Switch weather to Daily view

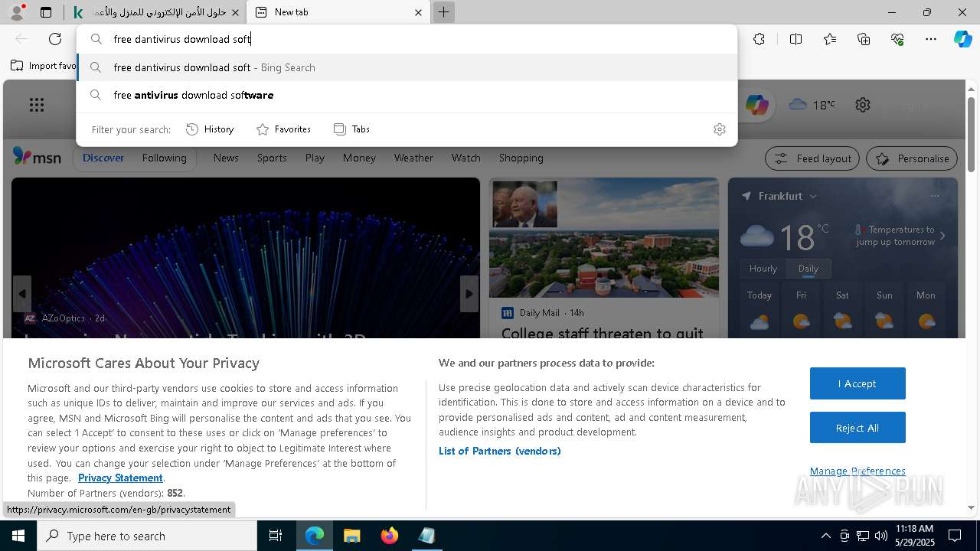pyautogui.click(x=808, y=269)
